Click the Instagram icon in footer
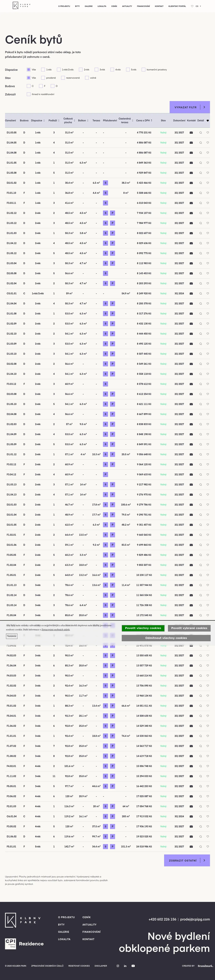The height and width of the screenshot is (980, 215). (x=118, y=966)
